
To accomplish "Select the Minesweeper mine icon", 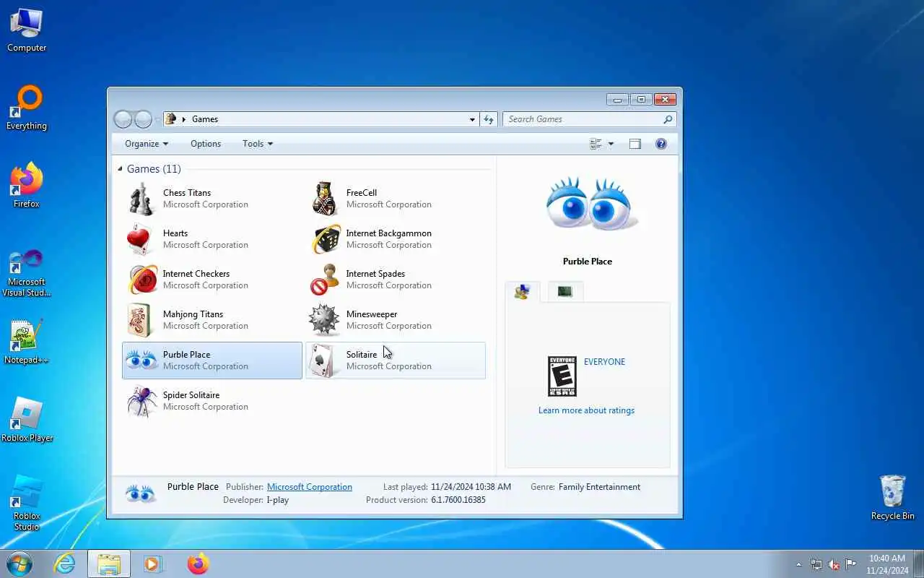I will [x=325, y=320].
